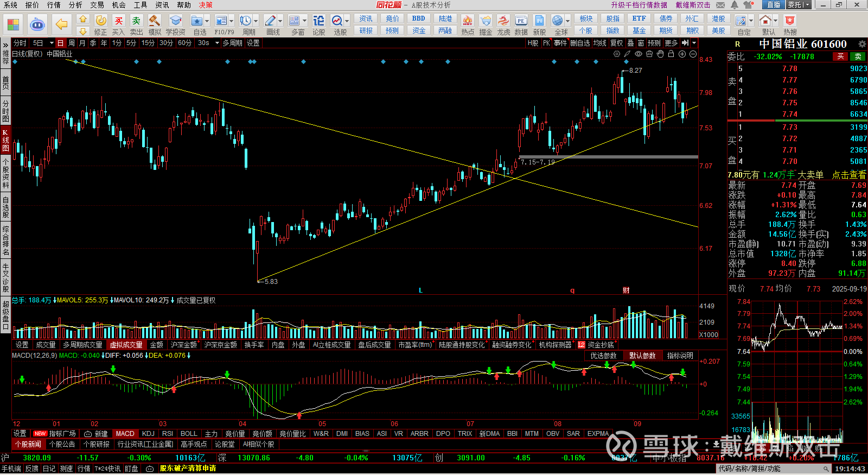Toggle the 窗 window mode
Viewport: 868px width, 475px height.
click(x=641, y=43)
